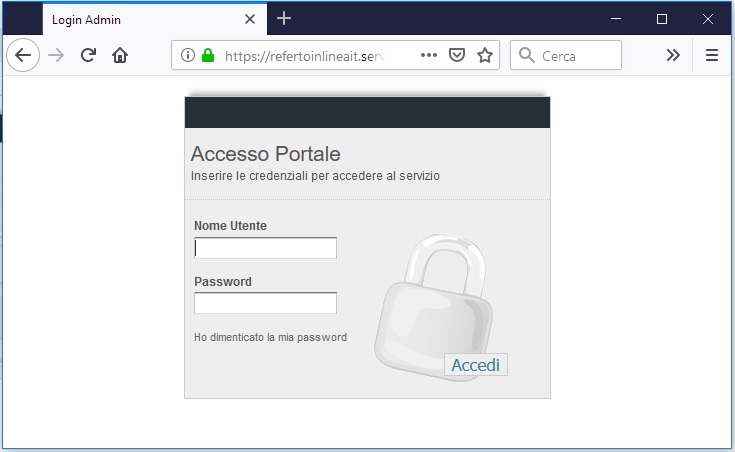735x452 pixels.
Task: Open 'Ho dimenticato la mia password' link
Action: click(270, 337)
